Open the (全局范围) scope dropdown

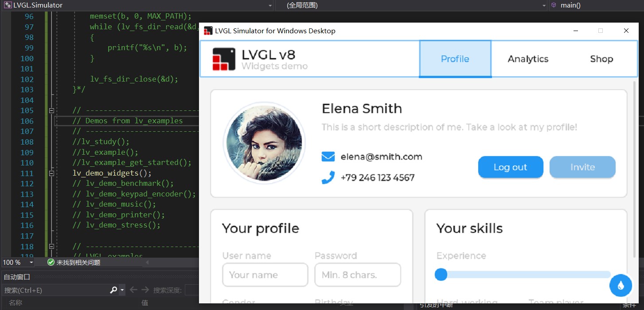coord(544,5)
